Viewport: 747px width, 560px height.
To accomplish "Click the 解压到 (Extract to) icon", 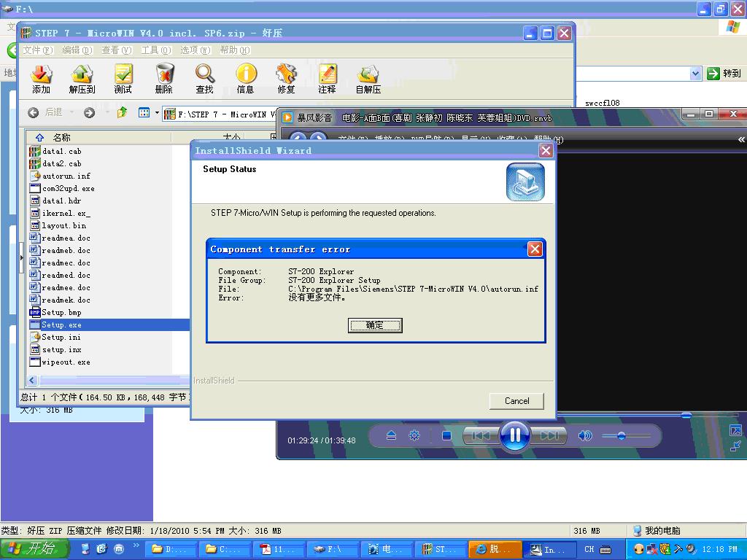I will [x=82, y=79].
